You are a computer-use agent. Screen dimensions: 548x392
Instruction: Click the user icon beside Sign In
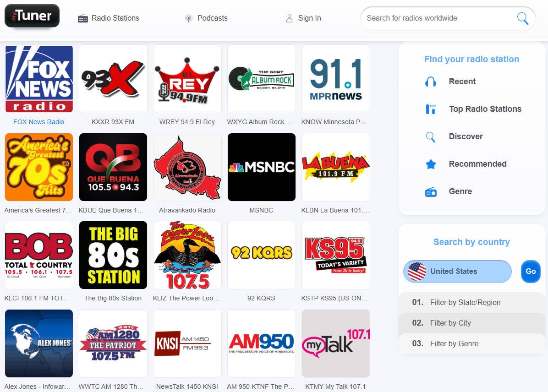click(x=290, y=18)
